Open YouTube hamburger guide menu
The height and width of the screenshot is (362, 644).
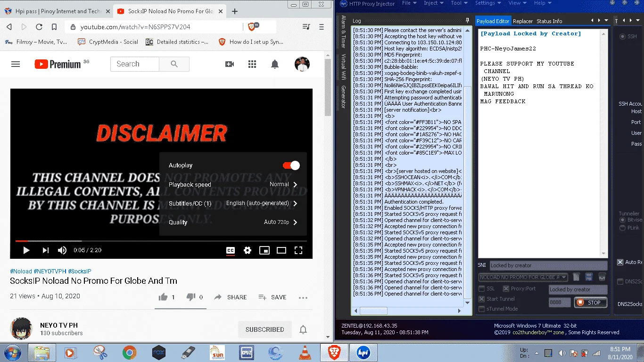(16, 64)
